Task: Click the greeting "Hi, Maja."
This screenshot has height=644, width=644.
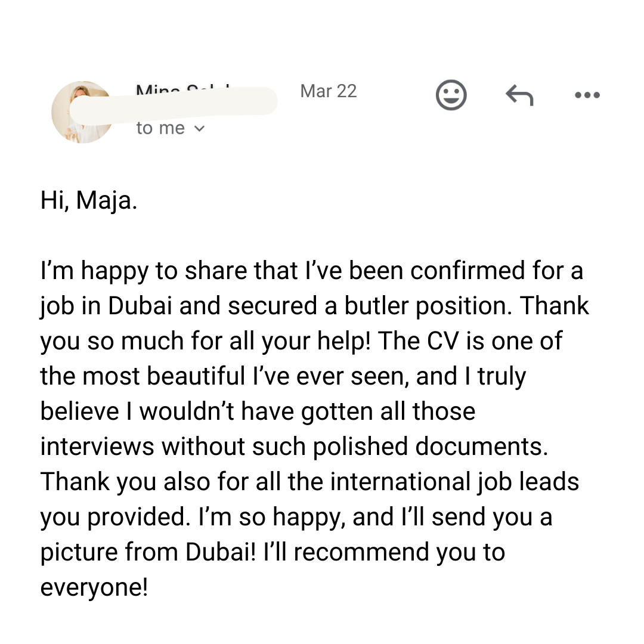Action: [x=89, y=200]
